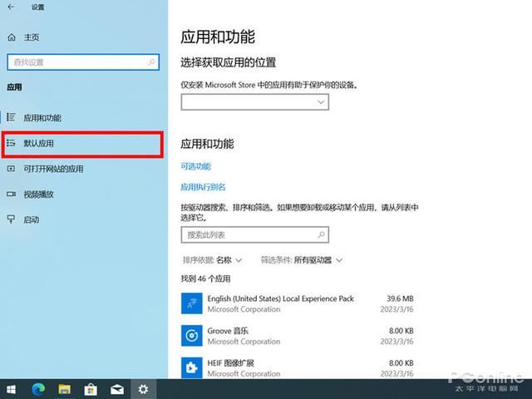Click the English Local Experience Pack app icon
532x399 pixels.
pos(192,303)
